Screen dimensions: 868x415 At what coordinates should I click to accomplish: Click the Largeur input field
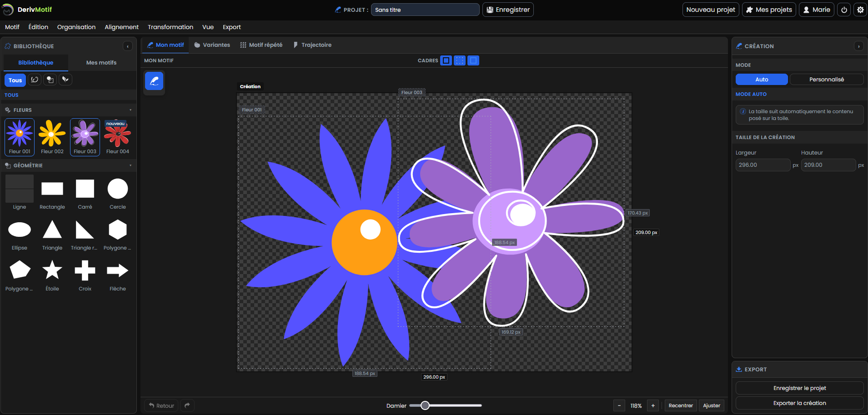pos(763,165)
